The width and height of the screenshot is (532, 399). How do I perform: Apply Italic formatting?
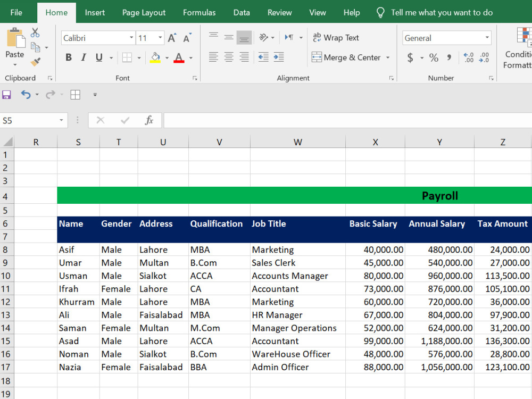(x=82, y=57)
